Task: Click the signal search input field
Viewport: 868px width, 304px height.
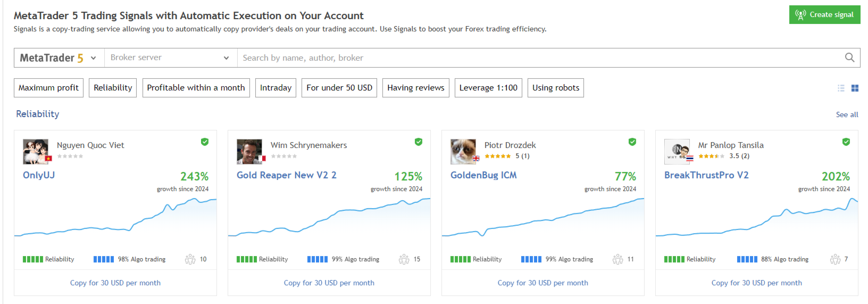Action: tap(537, 58)
